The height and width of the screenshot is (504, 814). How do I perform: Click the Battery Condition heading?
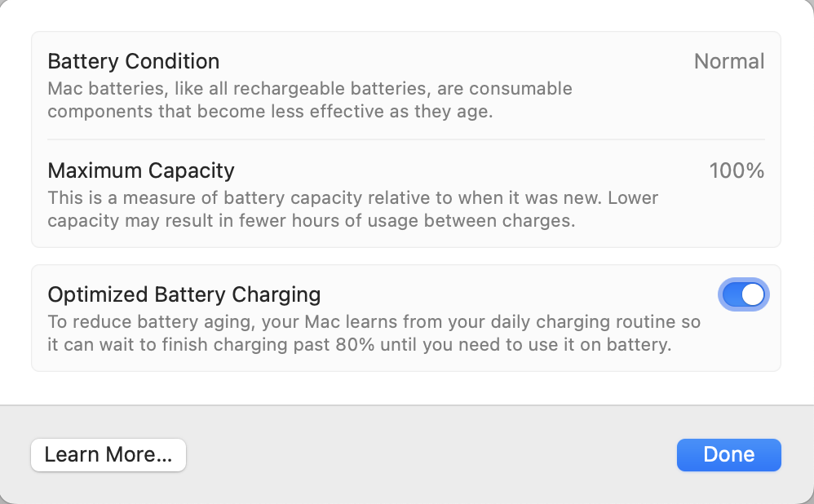pos(134,61)
